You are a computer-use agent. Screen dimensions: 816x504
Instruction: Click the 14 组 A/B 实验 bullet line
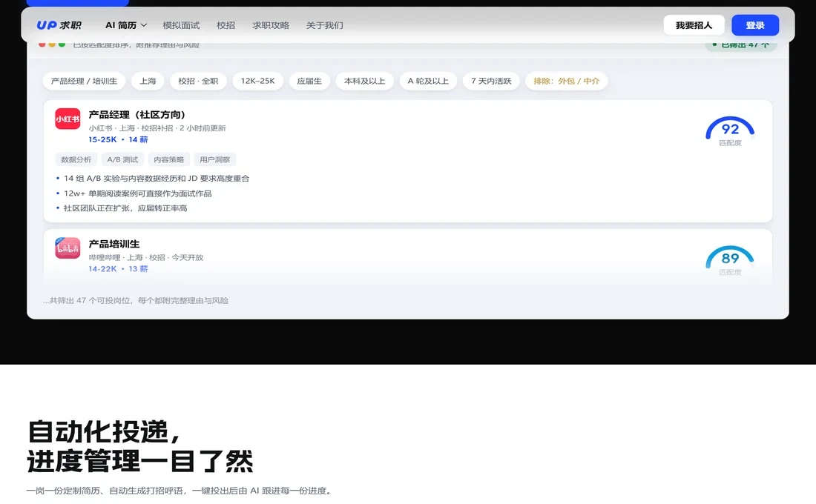(x=153, y=179)
